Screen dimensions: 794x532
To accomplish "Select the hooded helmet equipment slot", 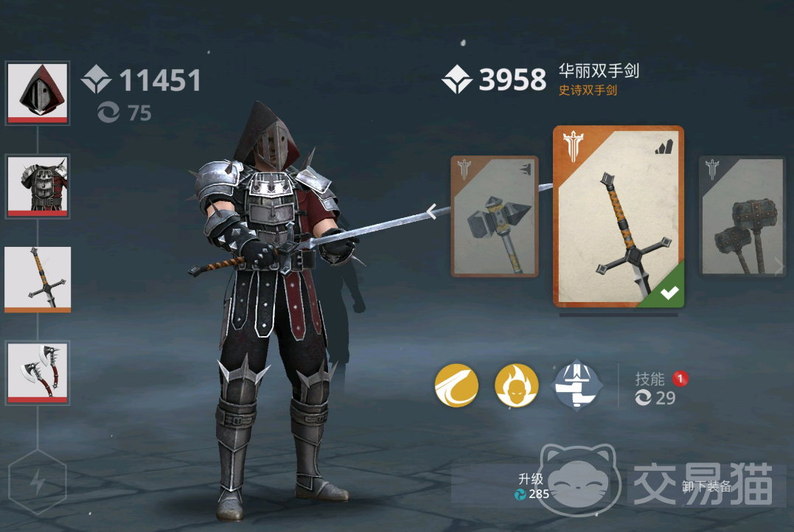I will (38, 93).
